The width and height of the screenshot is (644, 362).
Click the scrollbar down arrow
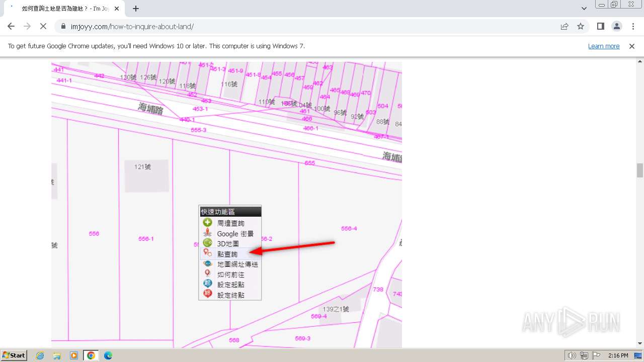click(x=640, y=344)
